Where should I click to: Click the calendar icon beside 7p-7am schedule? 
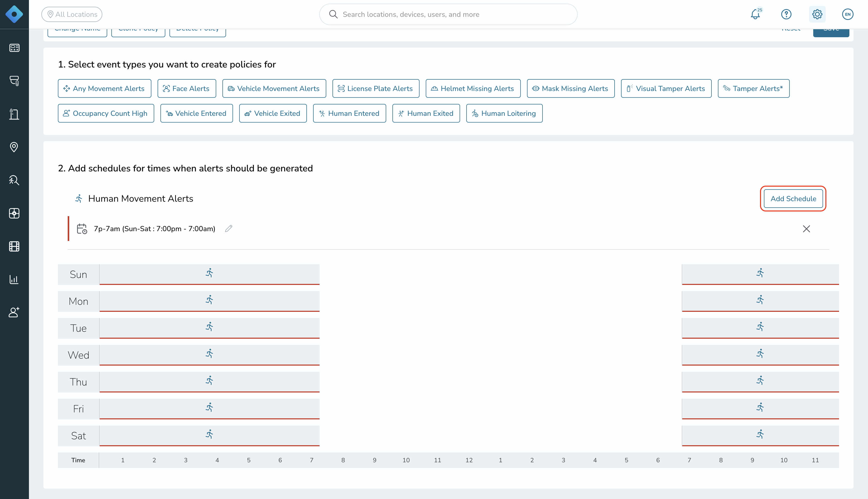[82, 229]
